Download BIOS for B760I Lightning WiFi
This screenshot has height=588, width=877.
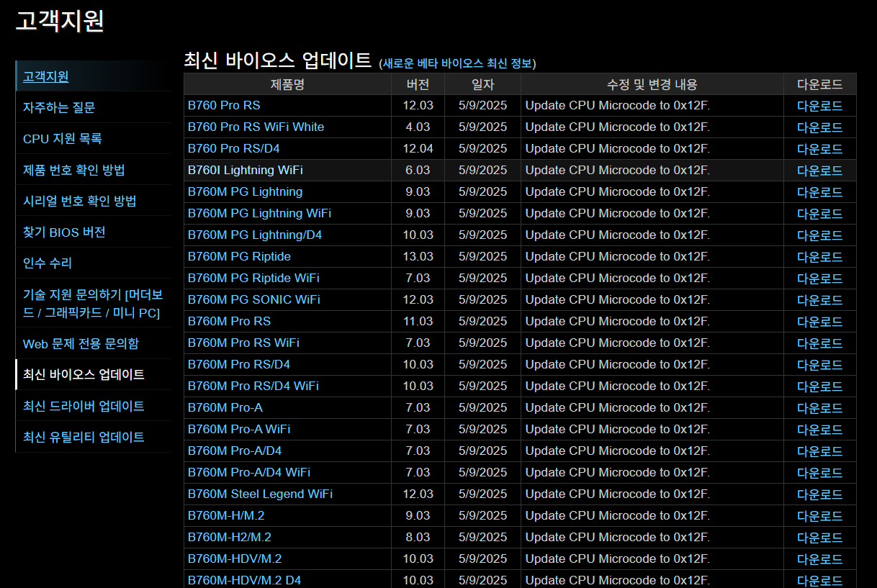[x=819, y=171]
